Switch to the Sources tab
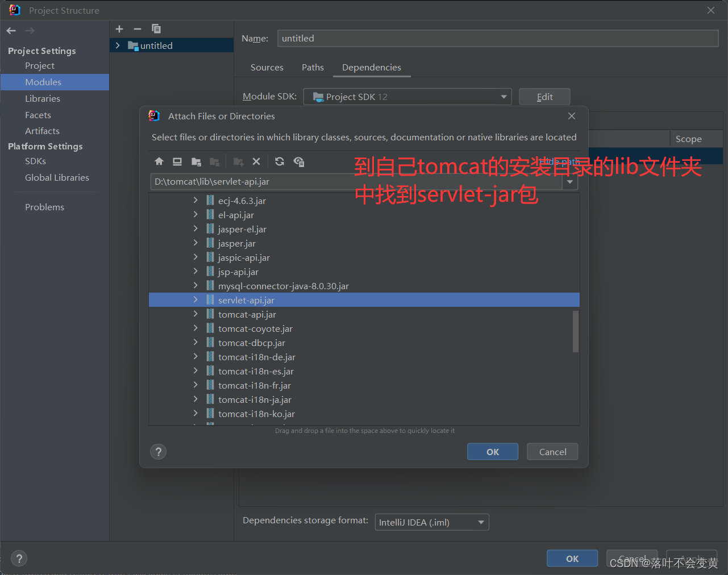Viewport: 728px width, 575px height. click(x=267, y=67)
